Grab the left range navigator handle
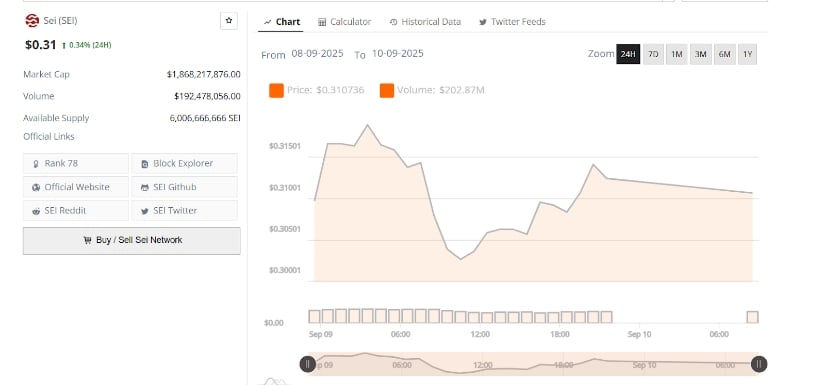Viewport: 825px width, 385px height. (308, 364)
